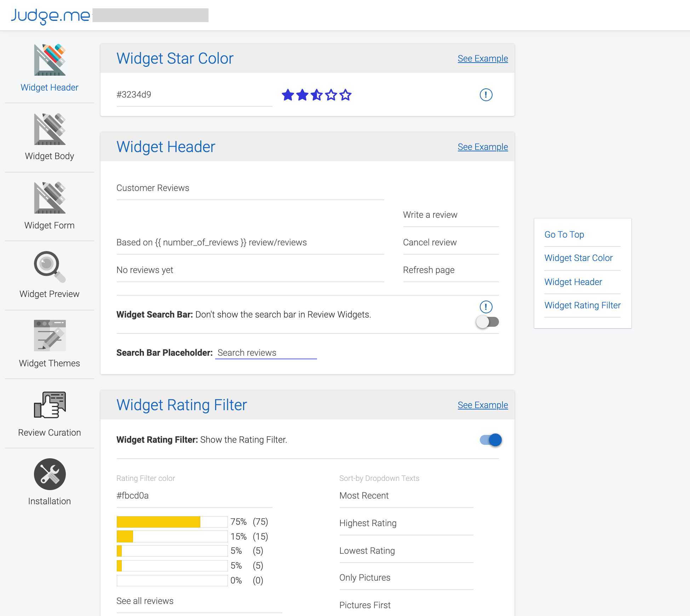Edit the Based on number_of_reviews field

(x=250, y=243)
